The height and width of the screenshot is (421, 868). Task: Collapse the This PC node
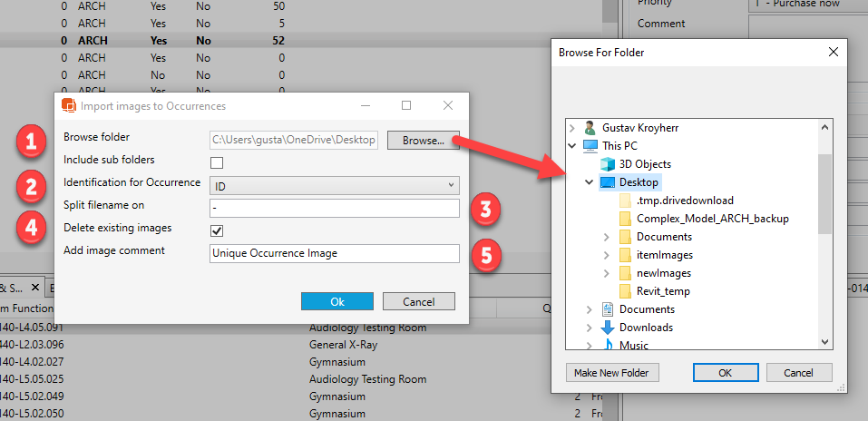coord(571,146)
